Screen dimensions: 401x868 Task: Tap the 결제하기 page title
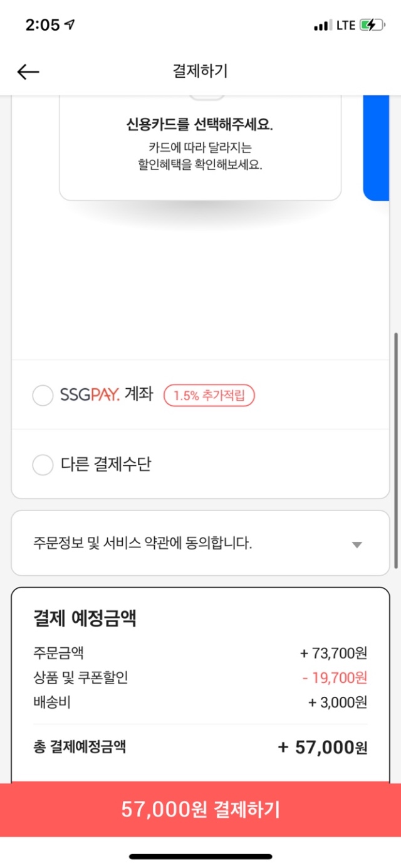tap(200, 71)
